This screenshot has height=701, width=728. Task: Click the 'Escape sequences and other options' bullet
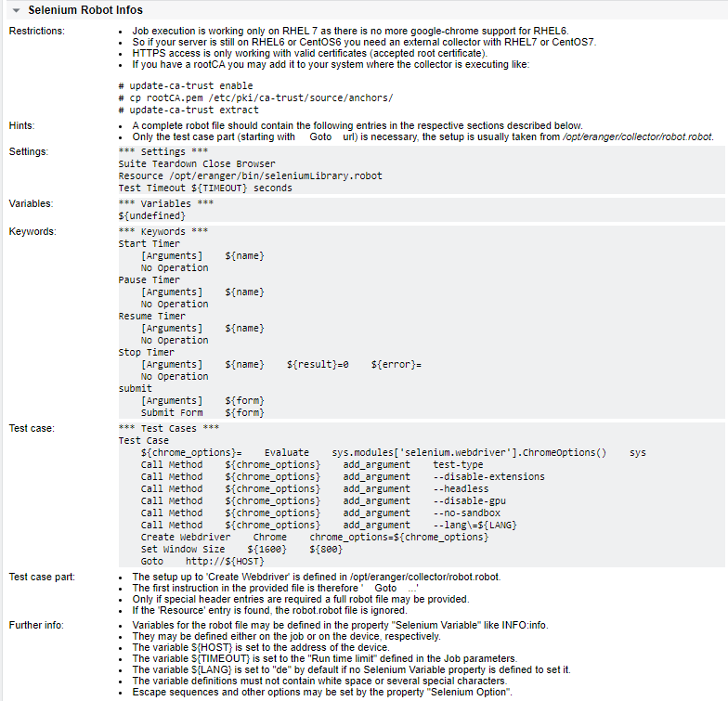tap(322, 693)
